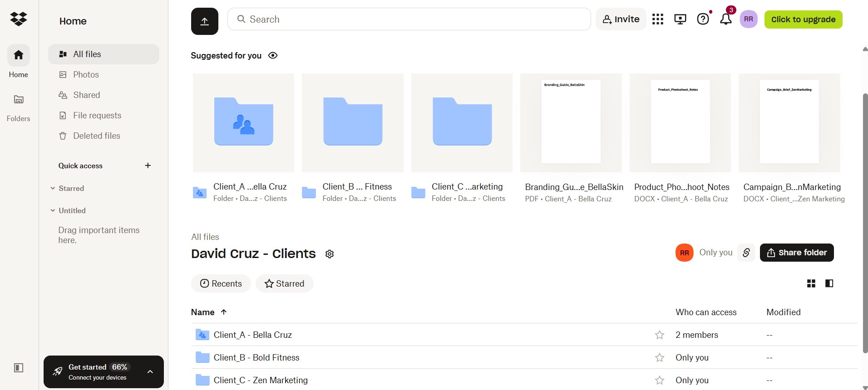
Task: Select All files in sidebar
Action: pyautogui.click(x=104, y=54)
